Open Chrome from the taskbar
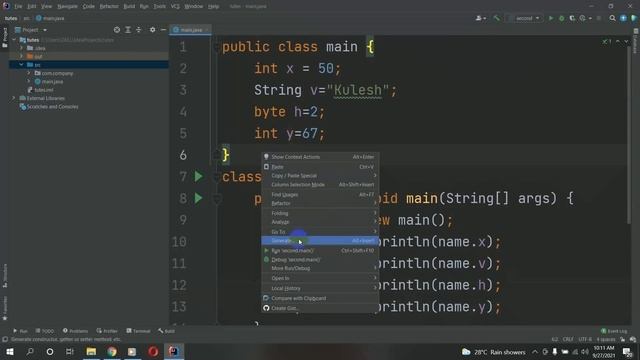The height and width of the screenshot is (360, 640). coord(112,351)
